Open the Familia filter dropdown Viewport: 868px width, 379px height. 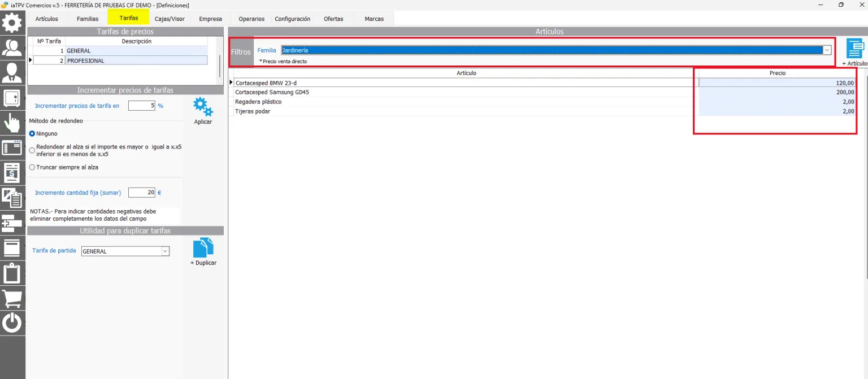[x=827, y=50]
